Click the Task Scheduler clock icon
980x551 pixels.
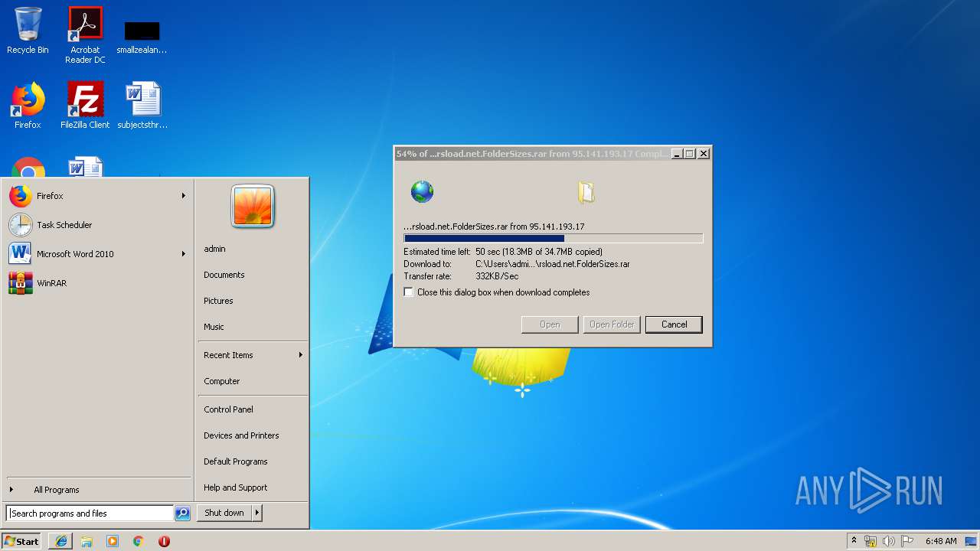tap(21, 225)
